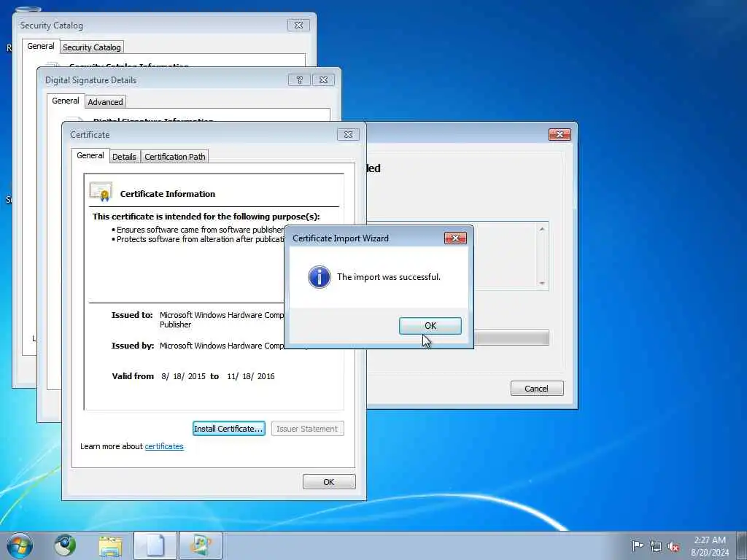Screen dimensions: 747x560
Task: Click the blue information icon in the message box
Action: click(320, 277)
